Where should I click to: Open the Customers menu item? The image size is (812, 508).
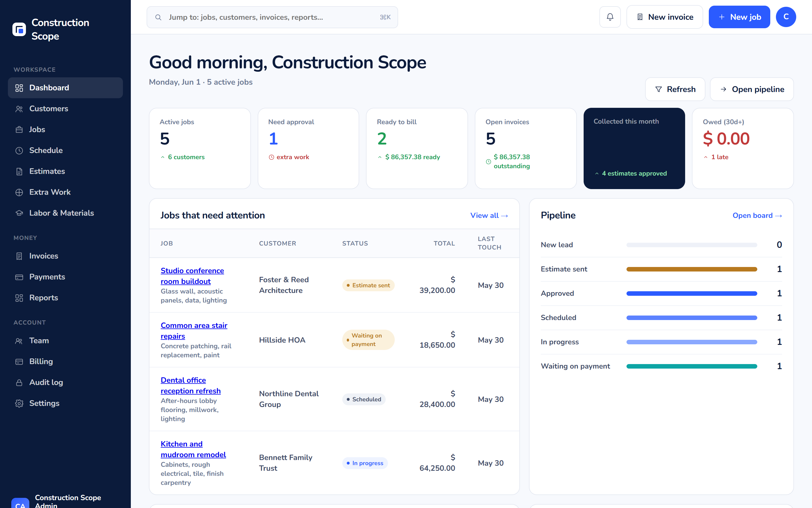click(65, 109)
